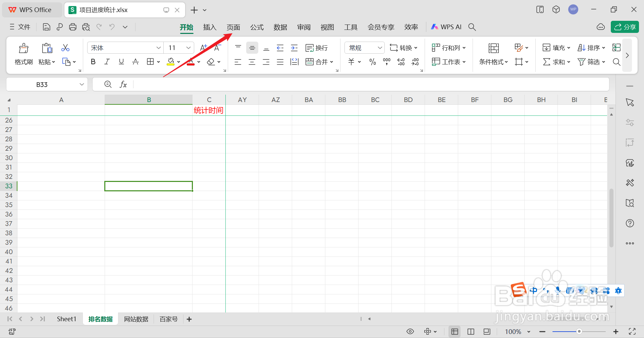Toggle Wrap Text (换行)

coord(317,48)
